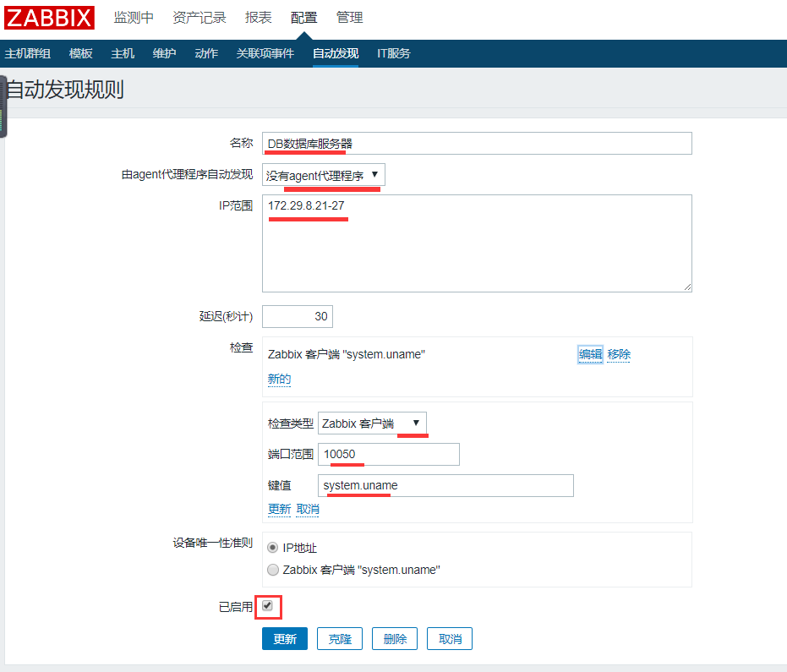Image resolution: width=787 pixels, height=672 pixels.
Task: Click the Zabbix 客户端 "system.uname" check entry text
Action: pyautogui.click(x=347, y=354)
